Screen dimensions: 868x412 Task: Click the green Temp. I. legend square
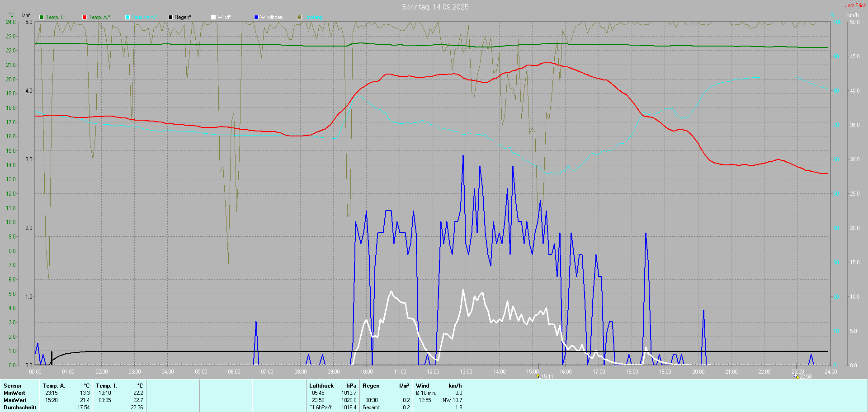coord(42,17)
